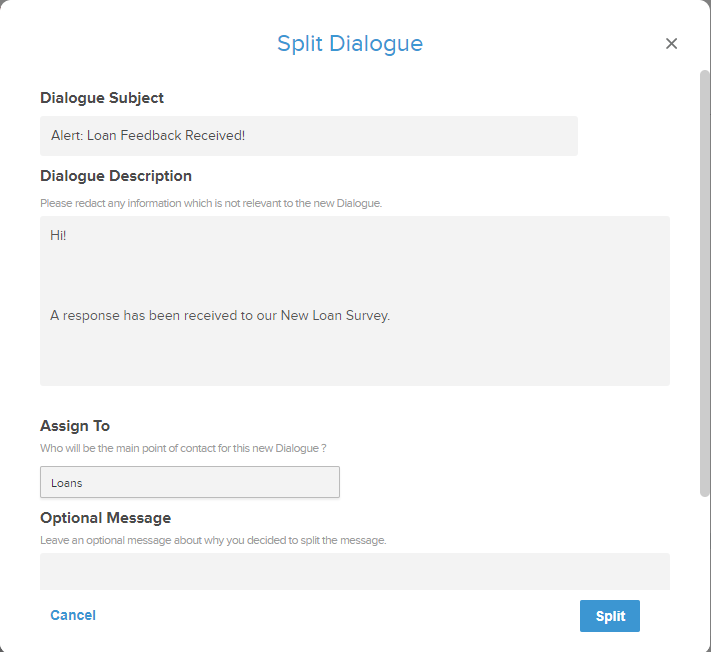
Task: Click the Optional Message heading
Action: (105, 518)
